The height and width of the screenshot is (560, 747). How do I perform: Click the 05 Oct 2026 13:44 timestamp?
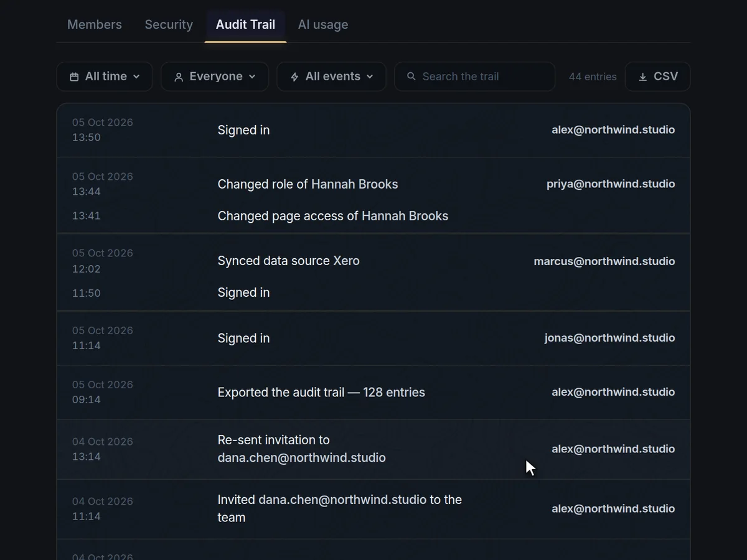[103, 184]
